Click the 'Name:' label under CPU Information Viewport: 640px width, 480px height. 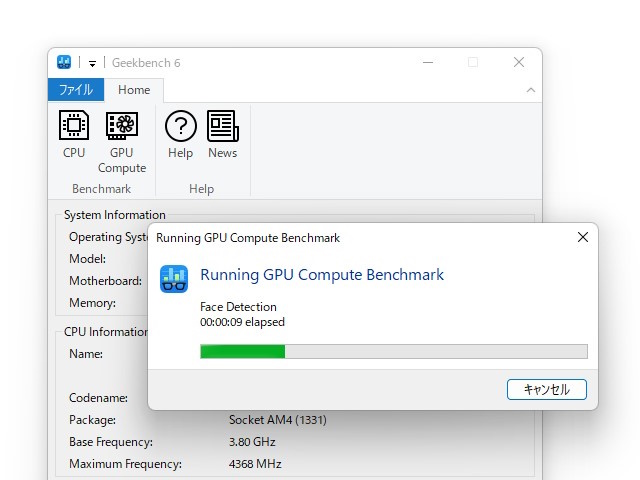(x=86, y=353)
